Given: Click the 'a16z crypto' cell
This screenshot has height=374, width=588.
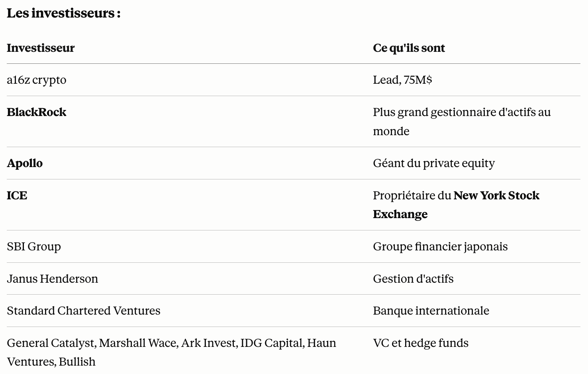Looking at the screenshot, I should click(x=37, y=80).
